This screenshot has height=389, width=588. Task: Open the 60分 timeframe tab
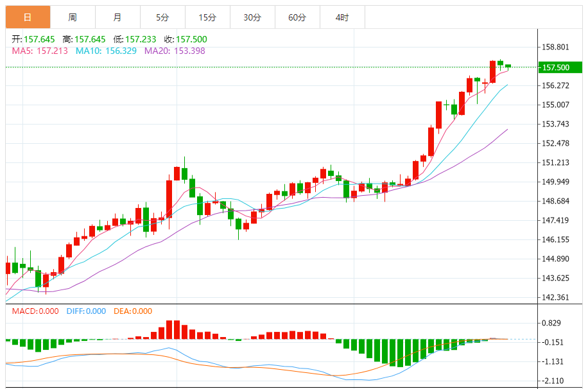pyautogui.click(x=297, y=17)
